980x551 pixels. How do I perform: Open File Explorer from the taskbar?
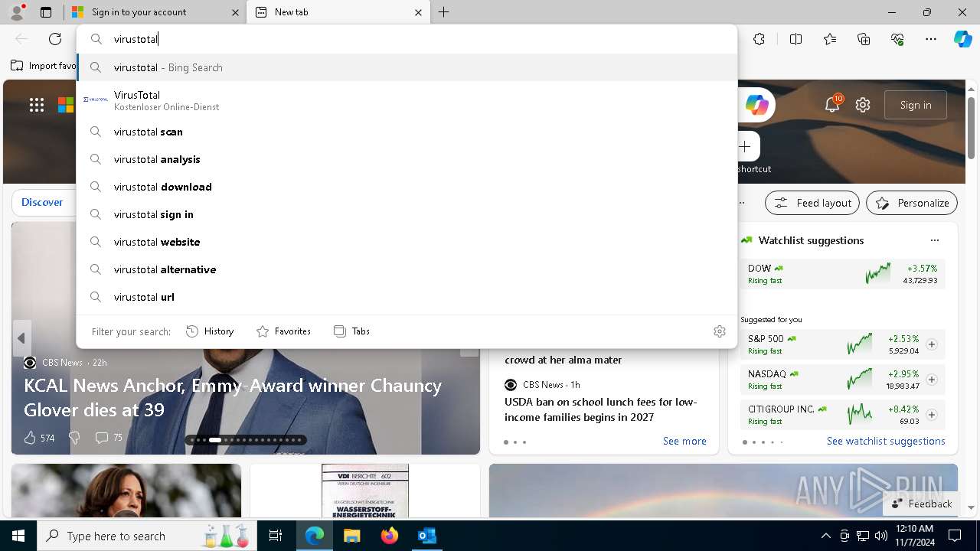pyautogui.click(x=352, y=536)
